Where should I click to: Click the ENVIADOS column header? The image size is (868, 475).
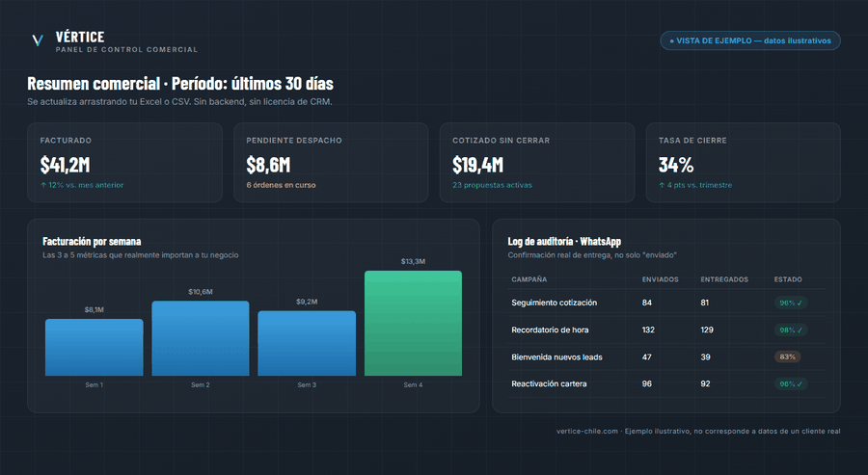(661, 279)
